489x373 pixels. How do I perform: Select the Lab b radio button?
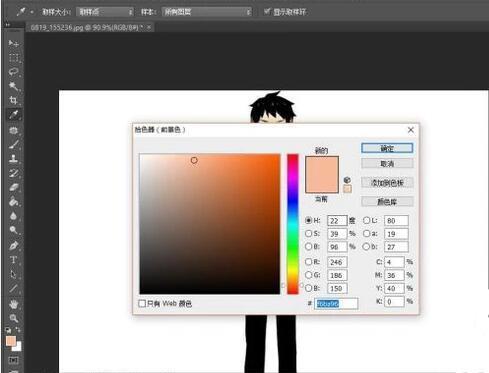[366, 246]
